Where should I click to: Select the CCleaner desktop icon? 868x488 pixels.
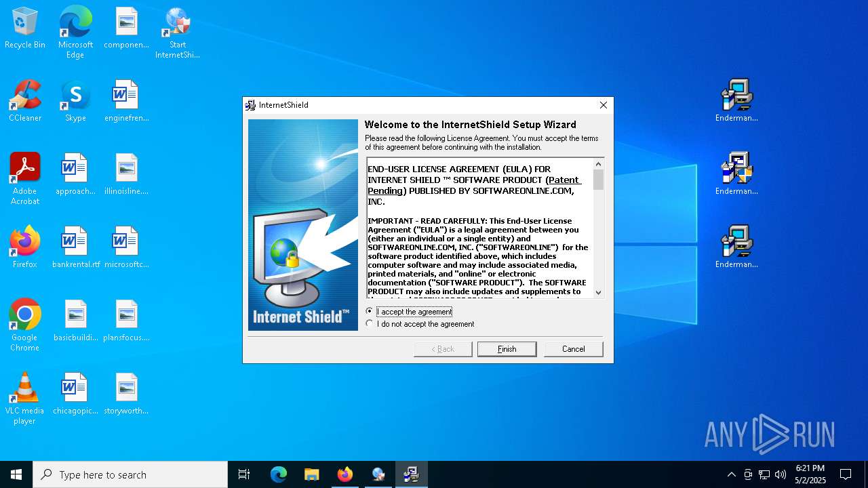pos(25,102)
